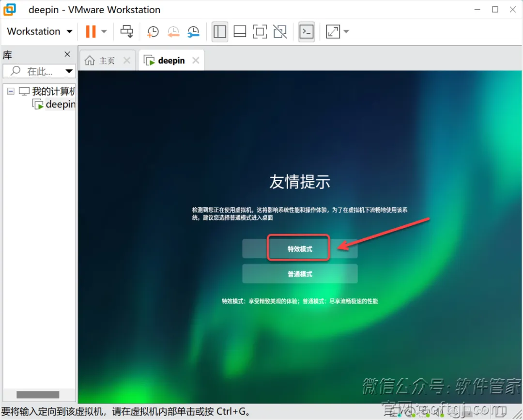The width and height of the screenshot is (523, 420).
Task: Revert the VM to its previous snapshot
Action: click(173, 31)
